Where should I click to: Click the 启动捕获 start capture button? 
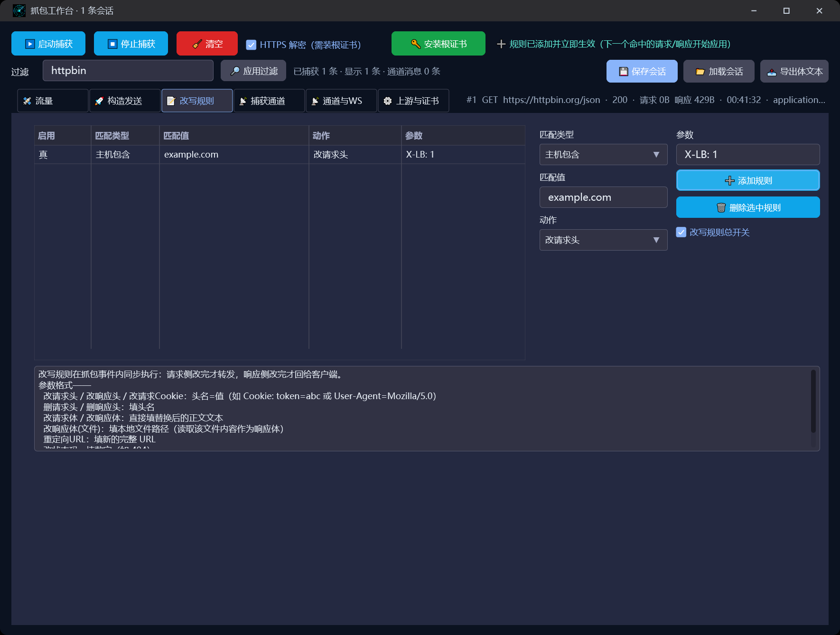point(48,44)
